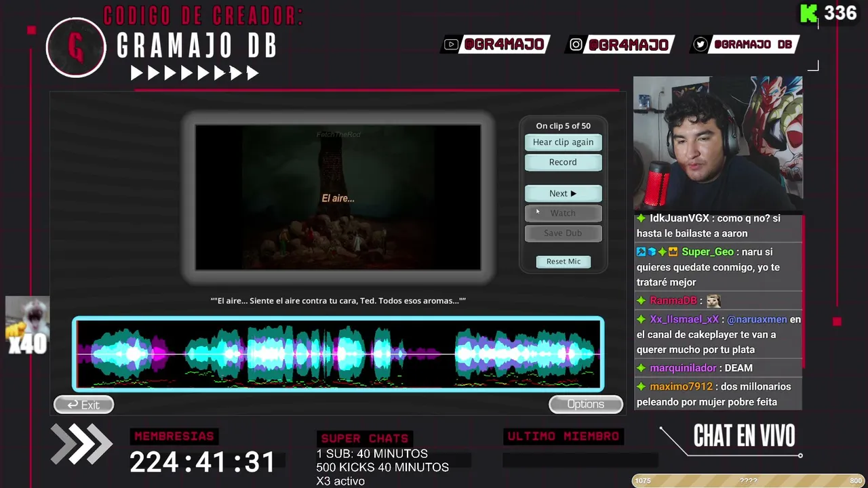Click the streamer's webcam feed
Image resolution: width=868 pixels, height=488 pixels.
pos(718,144)
